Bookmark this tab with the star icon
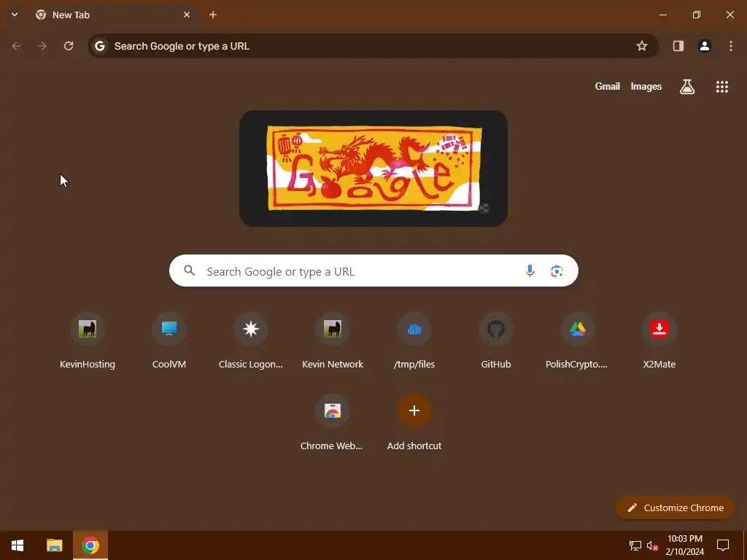The height and width of the screenshot is (560, 747). [x=642, y=46]
